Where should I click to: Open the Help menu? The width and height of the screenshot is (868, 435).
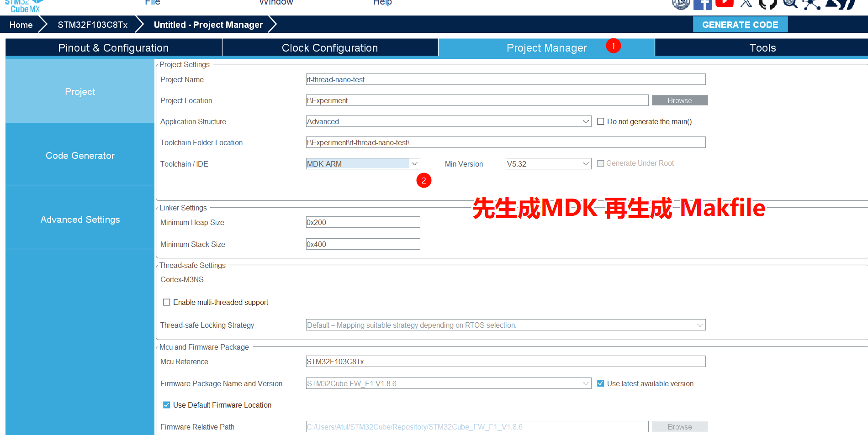coord(382,3)
